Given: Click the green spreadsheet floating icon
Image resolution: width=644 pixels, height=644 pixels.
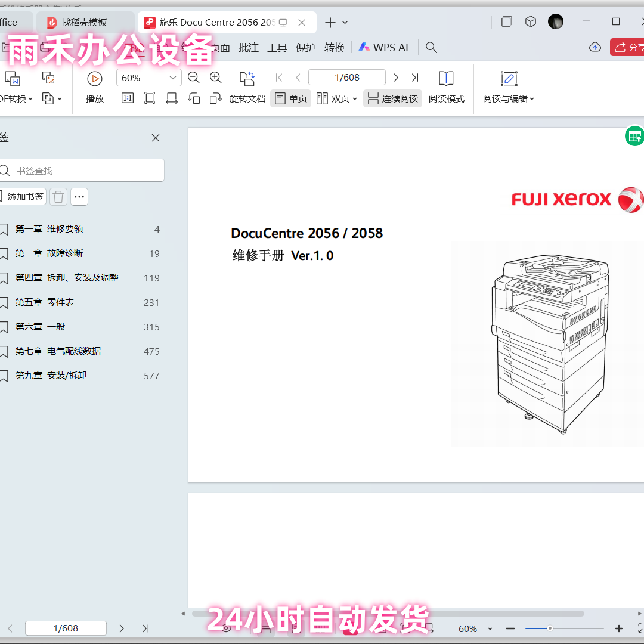Looking at the screenshot, I should click(x=634, y=137).
